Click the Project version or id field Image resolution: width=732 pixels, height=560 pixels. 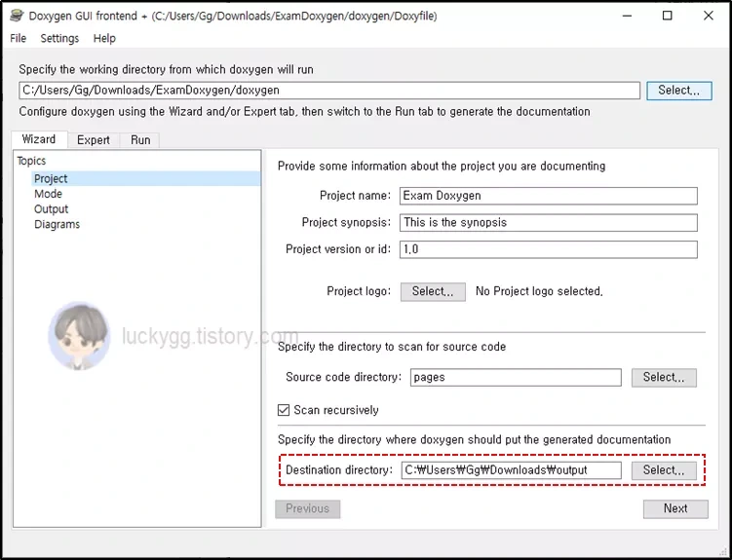(549, 249)
